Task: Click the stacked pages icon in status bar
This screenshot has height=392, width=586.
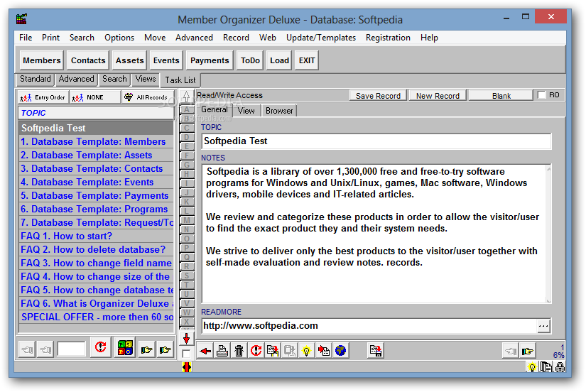Action: tap(546, 367)
